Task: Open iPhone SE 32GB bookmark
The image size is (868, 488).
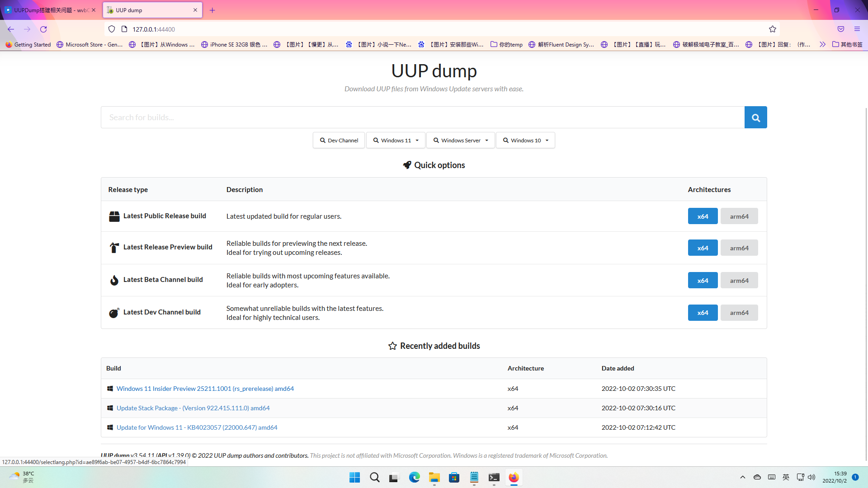Action: click(234, 44)
